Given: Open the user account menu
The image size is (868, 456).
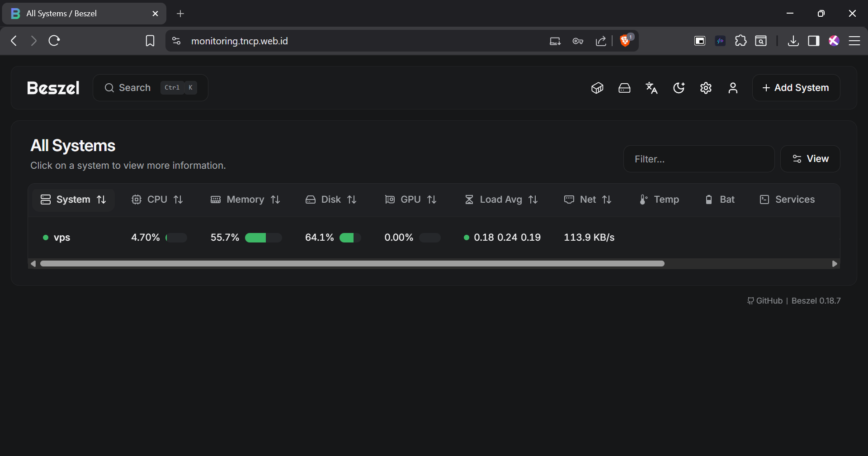Looking at the screenshot, I should (733, 88).
